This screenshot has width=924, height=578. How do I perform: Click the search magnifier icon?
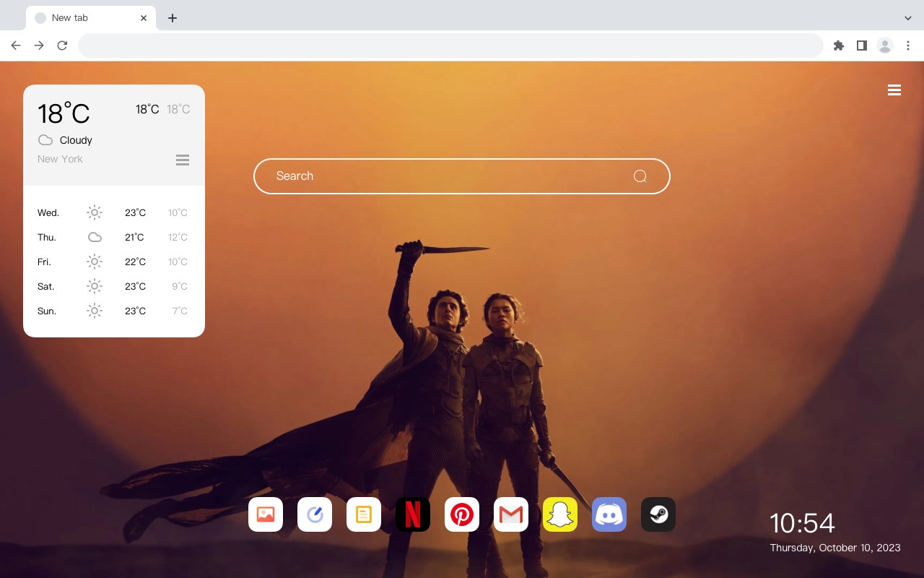click(x=640, y=176)
